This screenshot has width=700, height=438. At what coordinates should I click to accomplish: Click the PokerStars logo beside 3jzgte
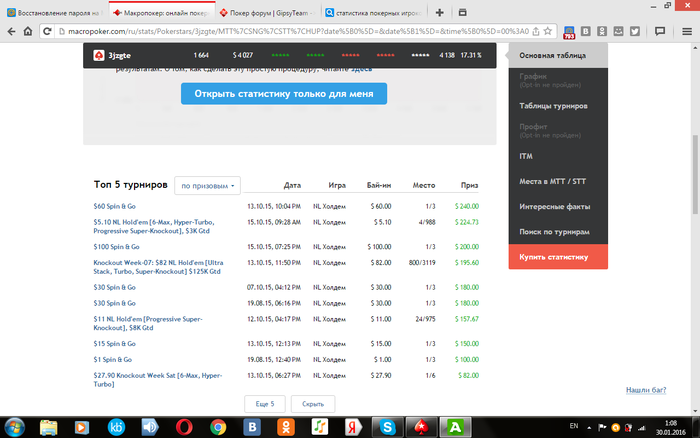(x=99, y=55)
